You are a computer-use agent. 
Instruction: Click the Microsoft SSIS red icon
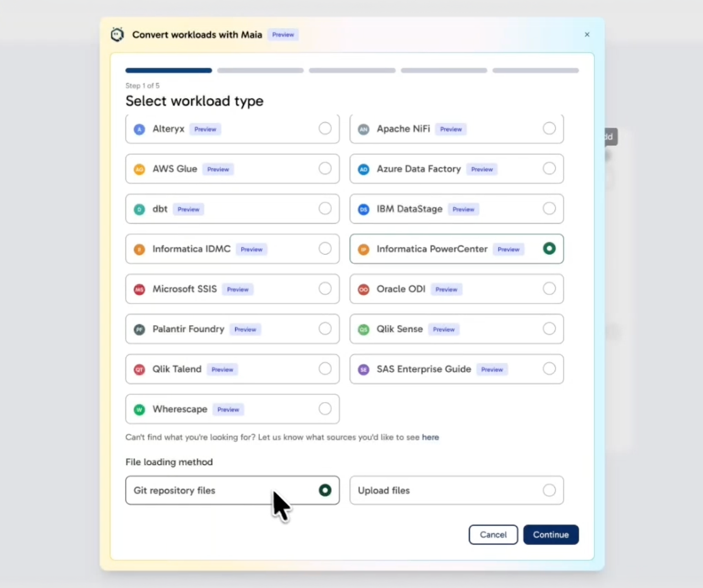(139, 289)
